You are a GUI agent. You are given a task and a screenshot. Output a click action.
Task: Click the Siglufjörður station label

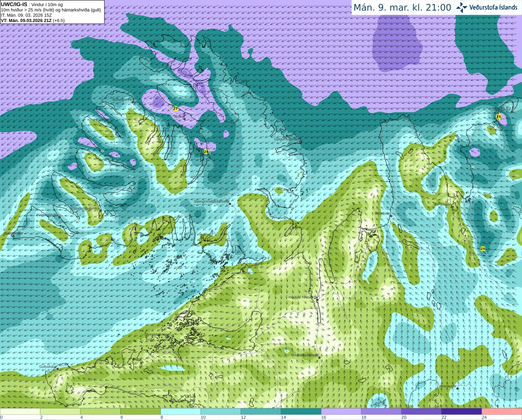coord(502,109)
